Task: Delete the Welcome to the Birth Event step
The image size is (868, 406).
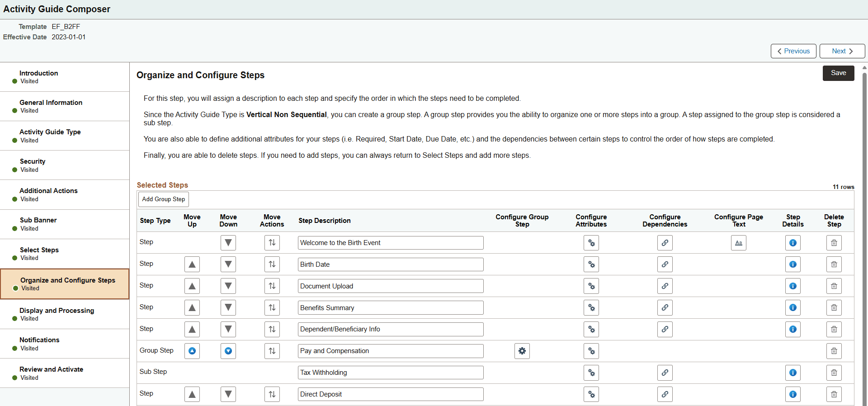Action: (834, 243)
